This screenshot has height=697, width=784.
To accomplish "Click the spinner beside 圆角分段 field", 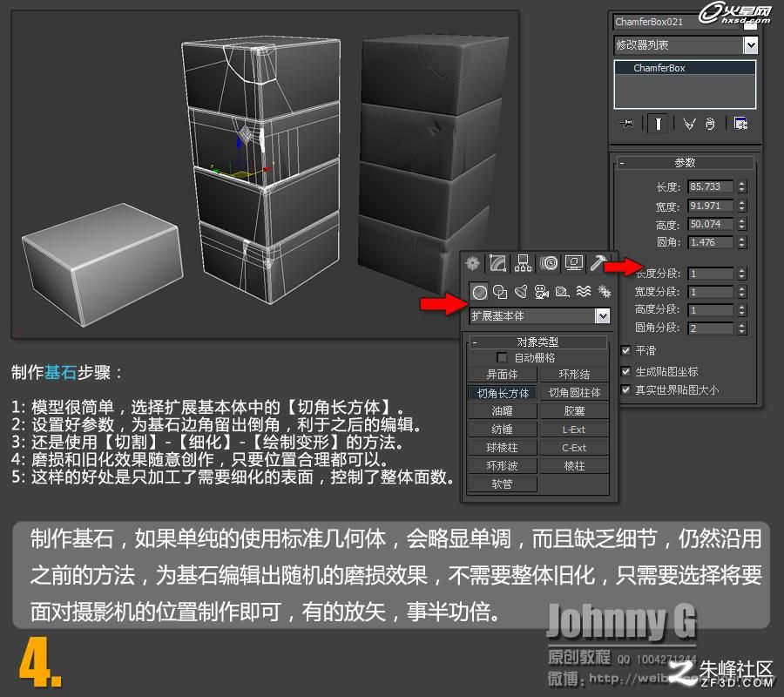I will tap(742, 328).
